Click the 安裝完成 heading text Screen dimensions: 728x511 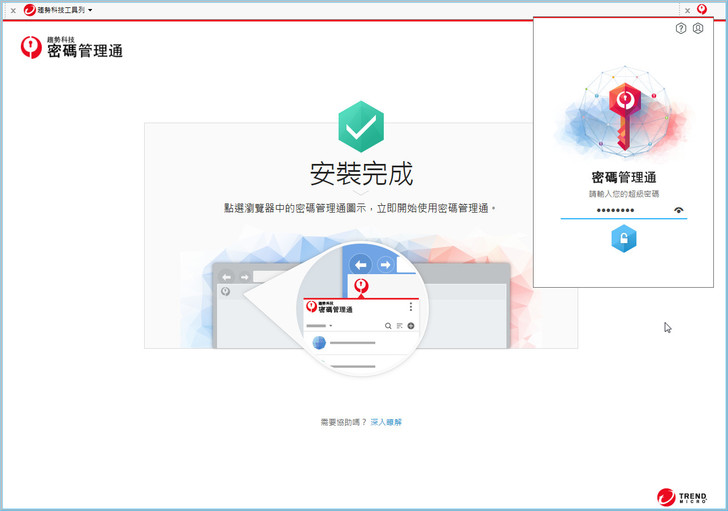[x=362, y=174]
